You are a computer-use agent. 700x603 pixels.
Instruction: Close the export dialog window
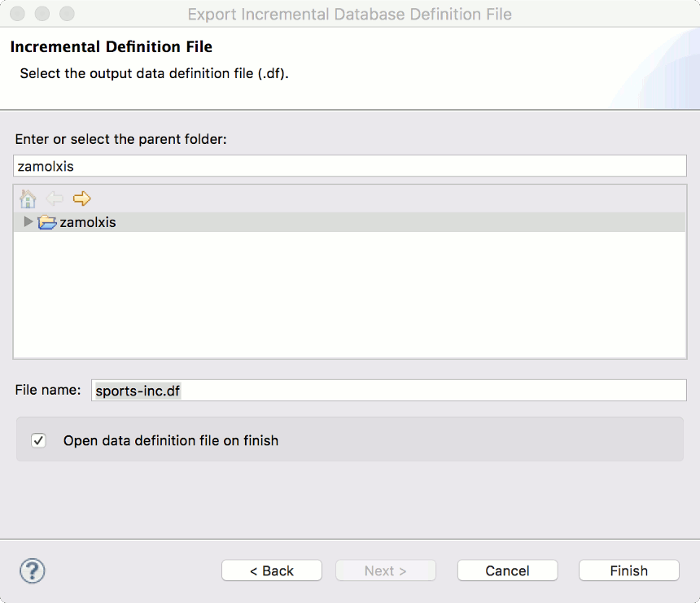click(17, 14)
